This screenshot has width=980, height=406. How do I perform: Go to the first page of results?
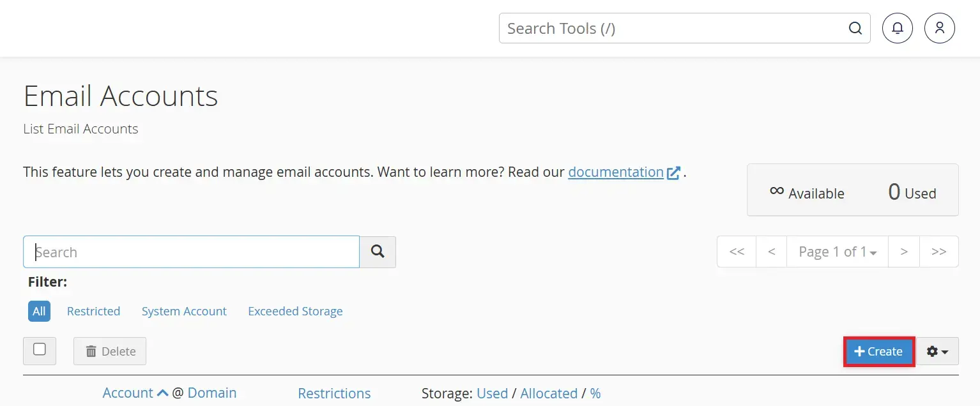click(x=737, y=252)
